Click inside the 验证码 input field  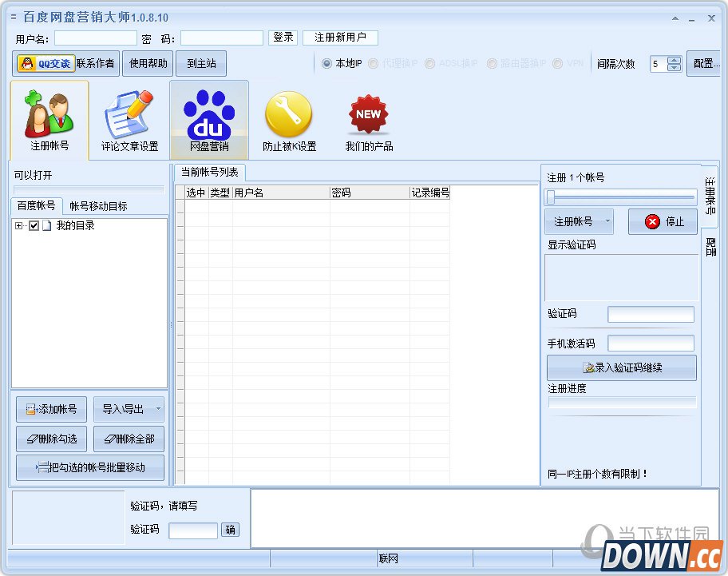[651, 314]
